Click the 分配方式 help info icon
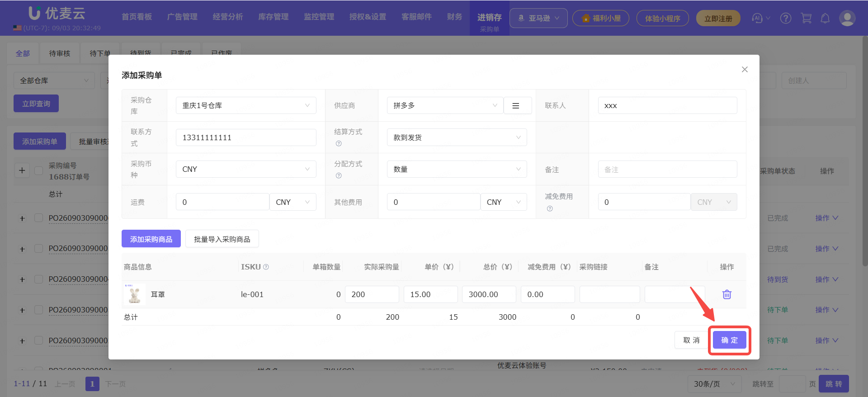The height and width of the screenshot is (397, 868). point(339,175)
